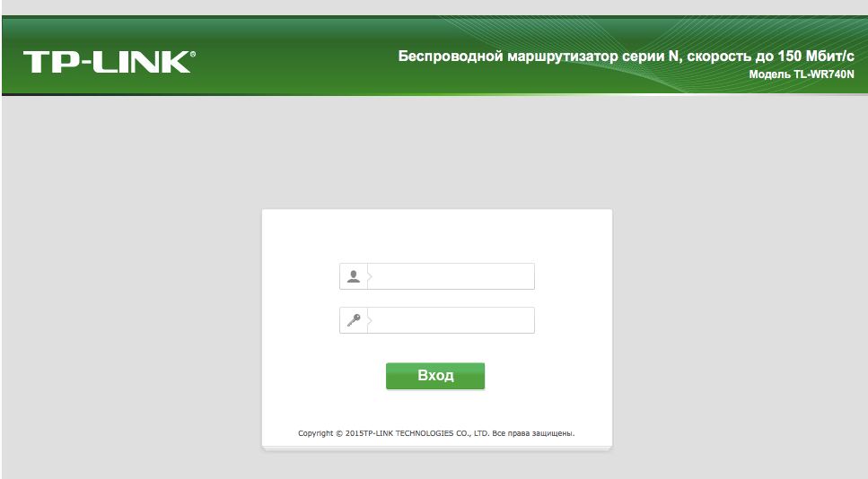Click the 2015 year in copyright line
Image resolution: width=868 pixels, height=479 pixels.
point(355,433)
